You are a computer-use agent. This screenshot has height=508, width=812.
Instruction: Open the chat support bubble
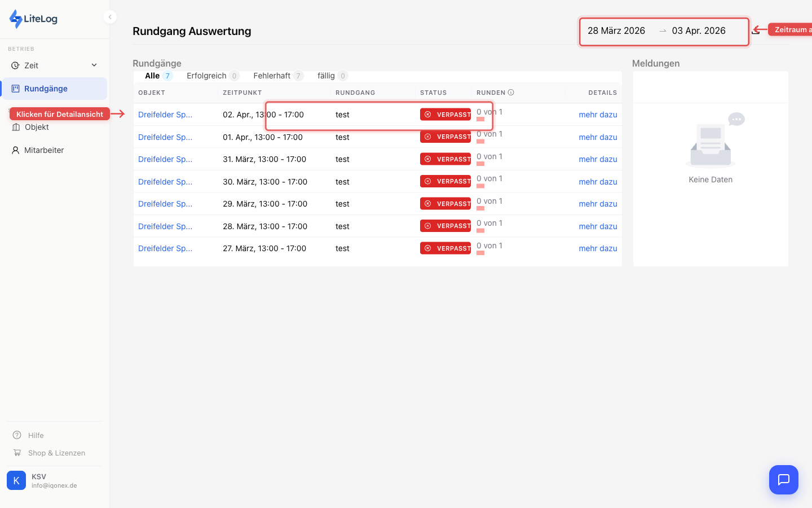783,480
